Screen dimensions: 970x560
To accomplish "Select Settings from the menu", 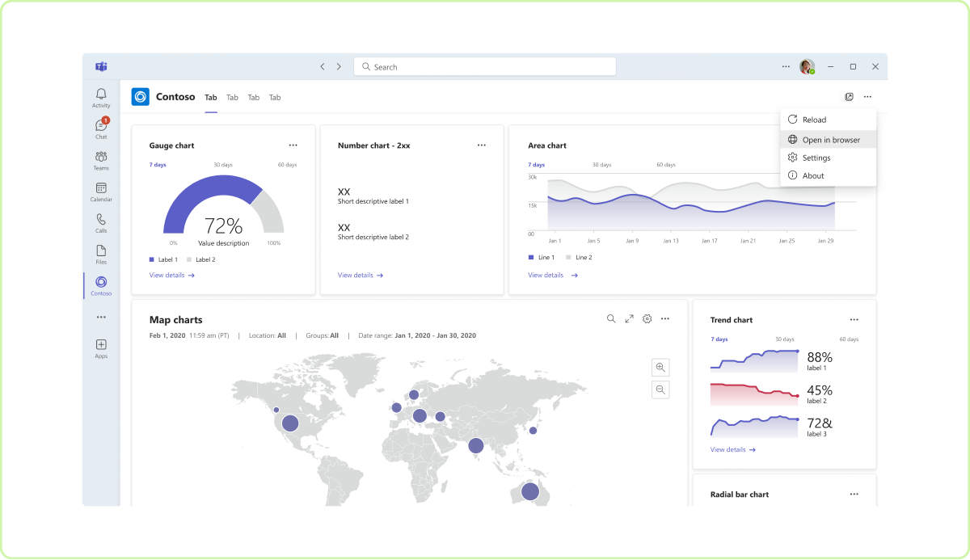I will [828, 158].
